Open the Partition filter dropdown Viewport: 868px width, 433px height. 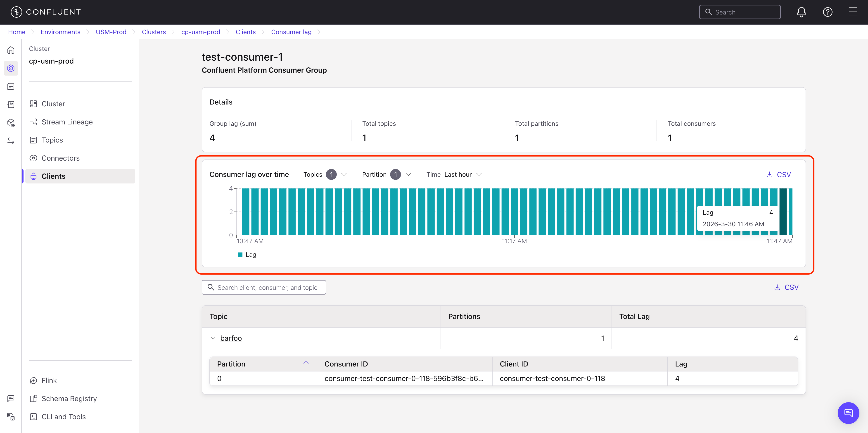coord(387,174)
